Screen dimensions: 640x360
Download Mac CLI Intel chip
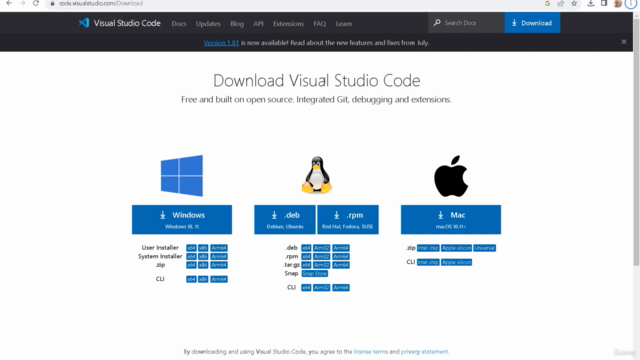click(x=428, y=262)
